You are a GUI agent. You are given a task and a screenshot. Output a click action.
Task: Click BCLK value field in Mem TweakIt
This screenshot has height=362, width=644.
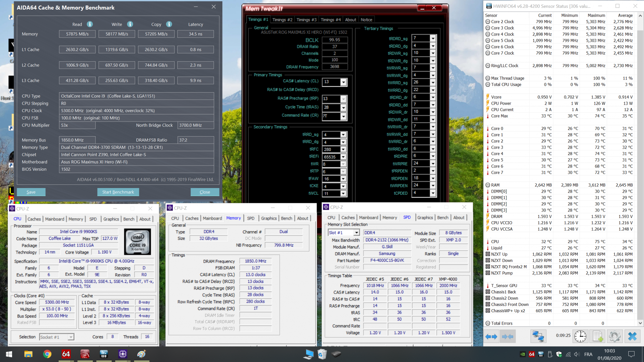(335, 40)
